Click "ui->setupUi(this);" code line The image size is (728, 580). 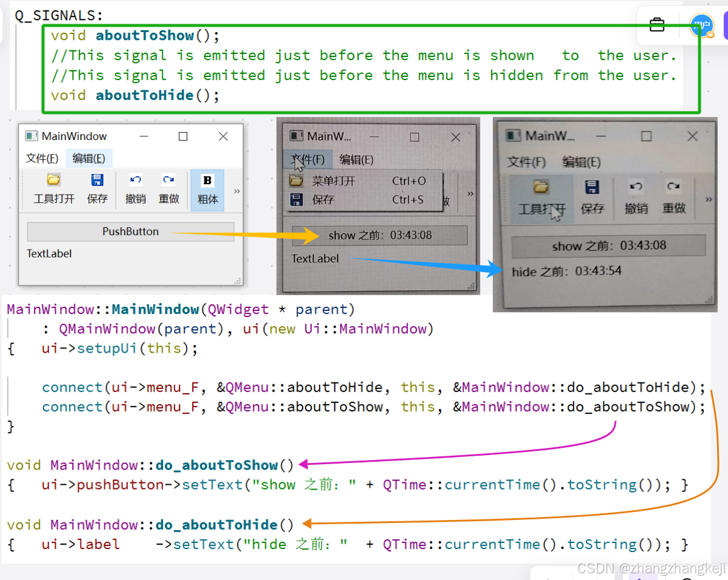(120, 348)
